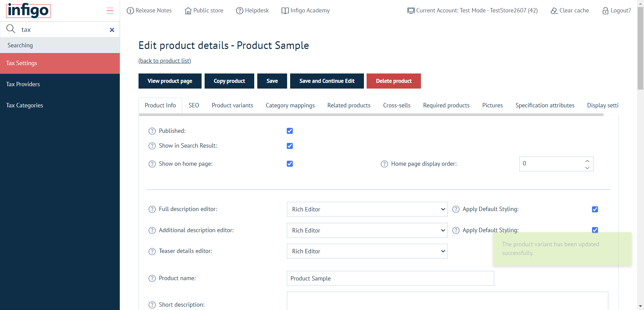Click the magnifier search icon
The height and width of the screenshot is (310, 644).
pyautogui.click(x=11, y=29)
